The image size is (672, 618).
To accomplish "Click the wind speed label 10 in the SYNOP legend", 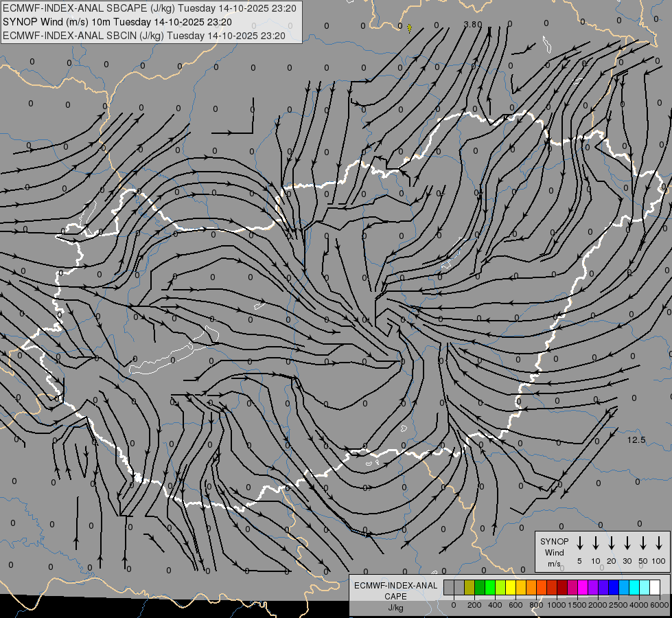I will pos(596,561).
